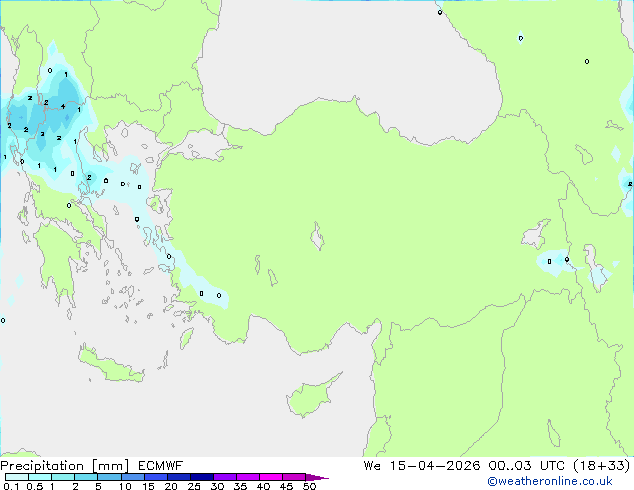This screenshot has height=490, width=634.
Task: Click the ECMWF model label
Action: tap(161, 466)
